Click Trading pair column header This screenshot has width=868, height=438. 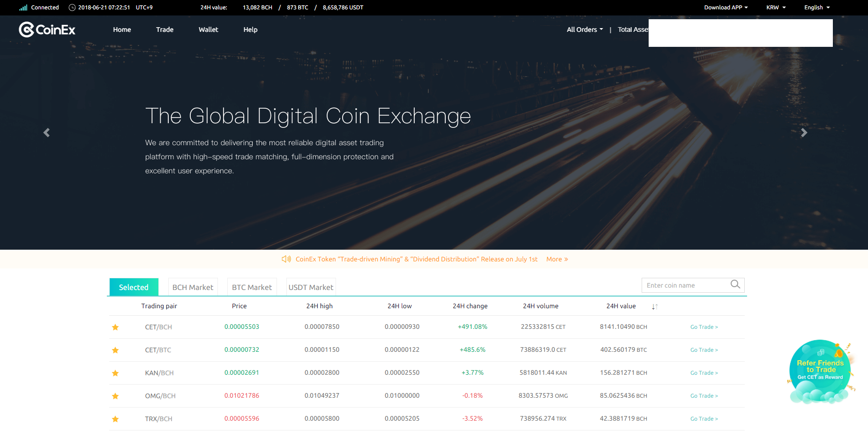[x=159, y=306]
